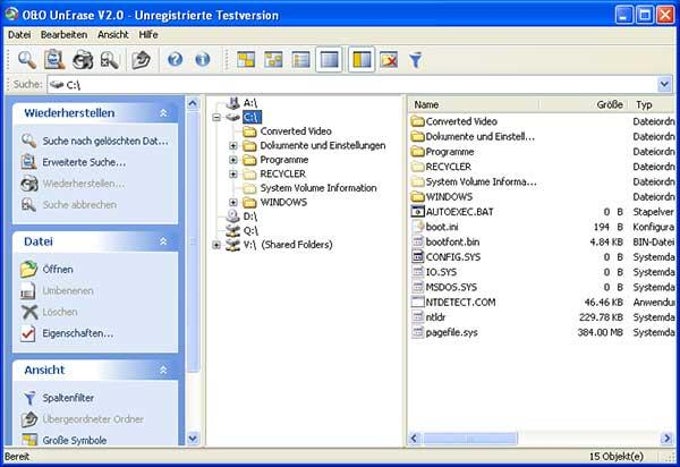Click Erweiterte Suche link
Viewport: 680px width, 467px height.
click(x=84, y=162)
